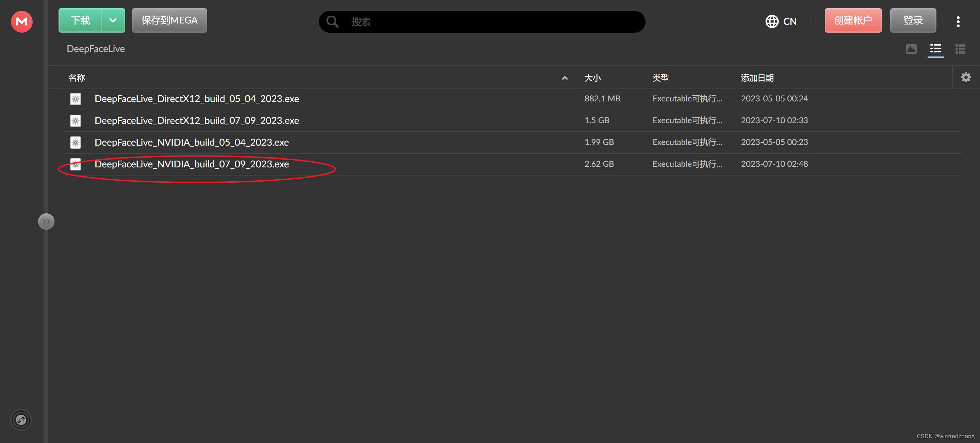The image size is (980, 443).
Task: Click the 下载 download button
Action: (x=80, y=20)
